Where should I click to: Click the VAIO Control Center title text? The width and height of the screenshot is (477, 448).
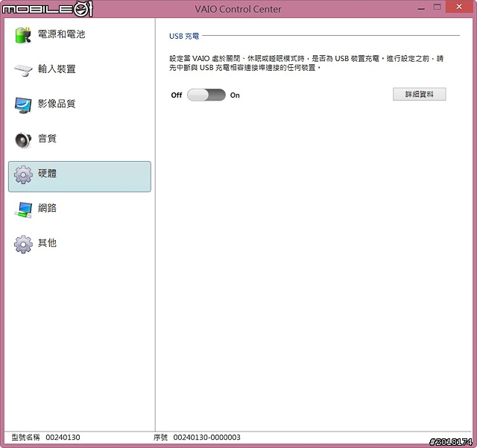[x=238, y=9]
